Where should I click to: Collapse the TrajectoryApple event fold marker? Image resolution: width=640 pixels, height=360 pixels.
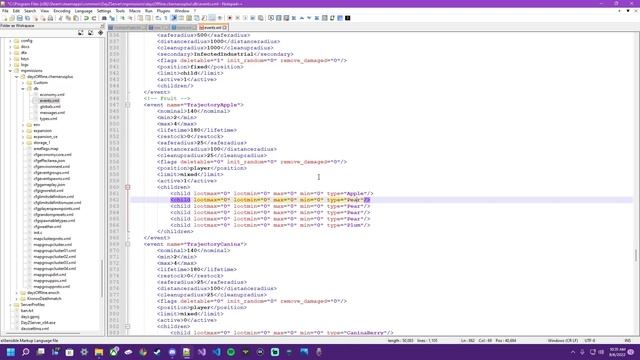(x=128, y=105)
